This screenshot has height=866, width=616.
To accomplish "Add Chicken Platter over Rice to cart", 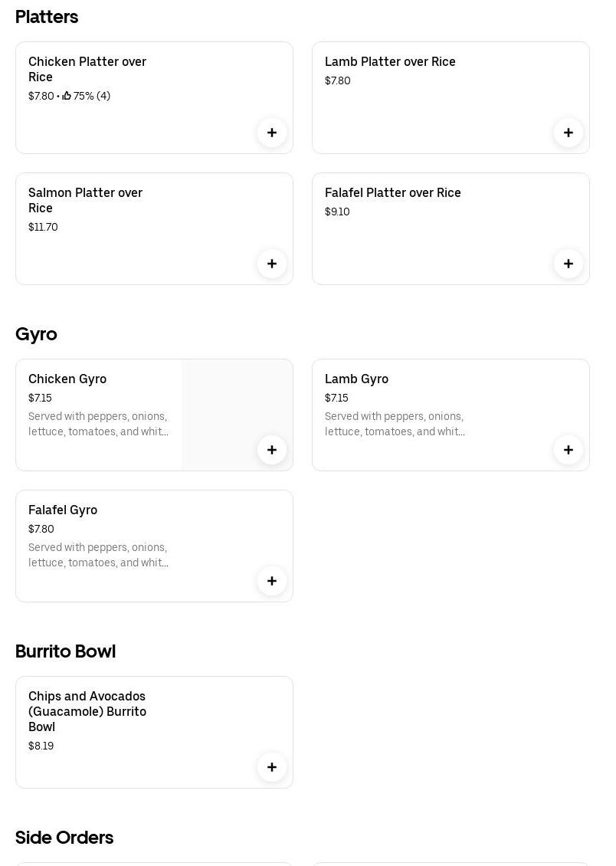I will [x=272, y=133].
